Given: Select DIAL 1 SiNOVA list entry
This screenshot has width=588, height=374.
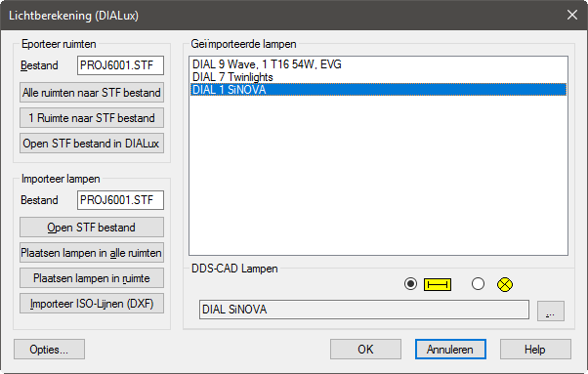Looking at the screenshot, I should pos(378,90).
